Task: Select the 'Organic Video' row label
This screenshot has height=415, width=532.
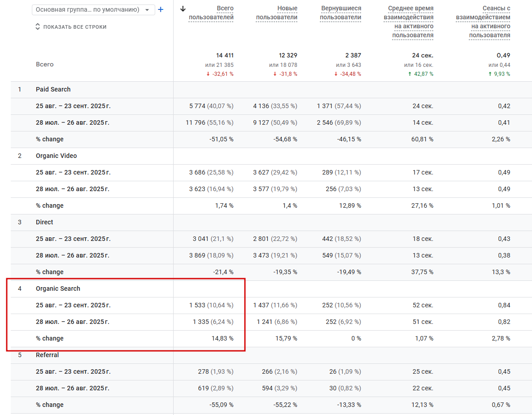Action: pos(57,156)
